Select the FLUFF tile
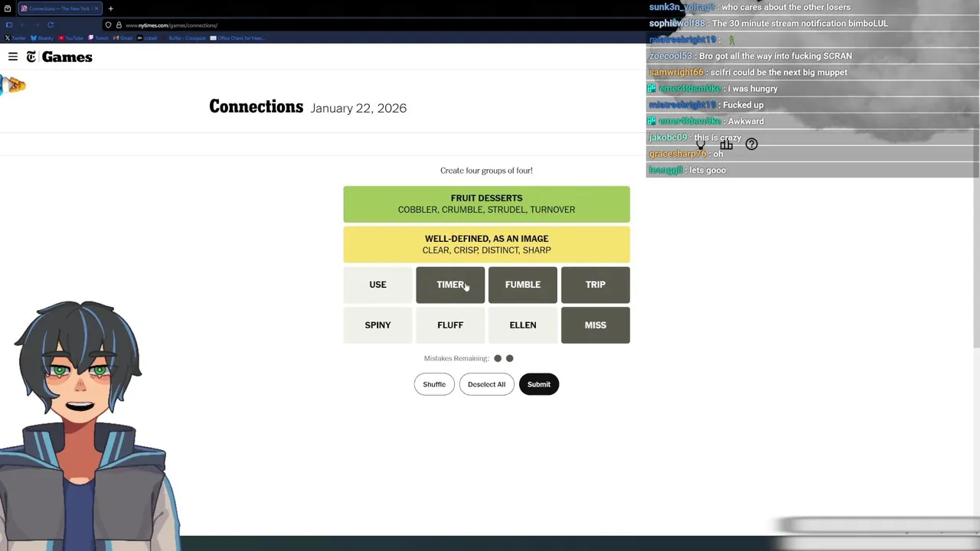Image resolution: width=980 pixels, height=551 pixels. (x=450, y=325)
